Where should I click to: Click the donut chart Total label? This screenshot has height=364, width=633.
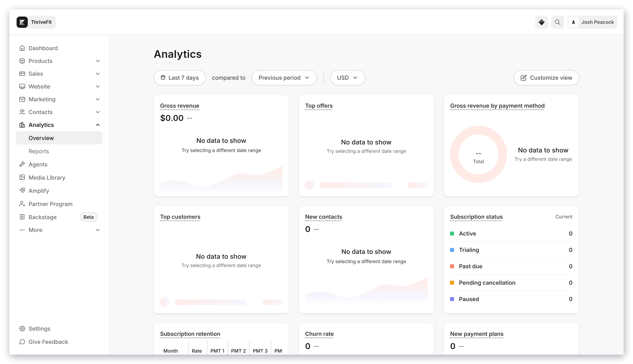(x=478, y=161)
